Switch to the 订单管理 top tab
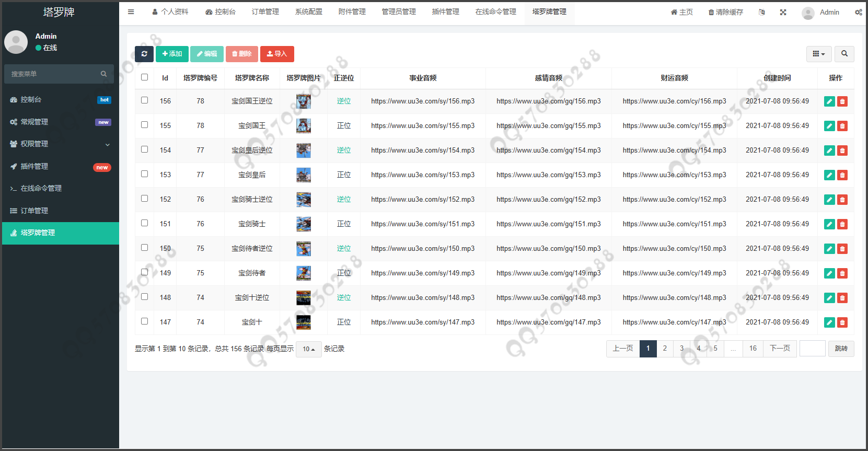 click(x=265, y=12)
